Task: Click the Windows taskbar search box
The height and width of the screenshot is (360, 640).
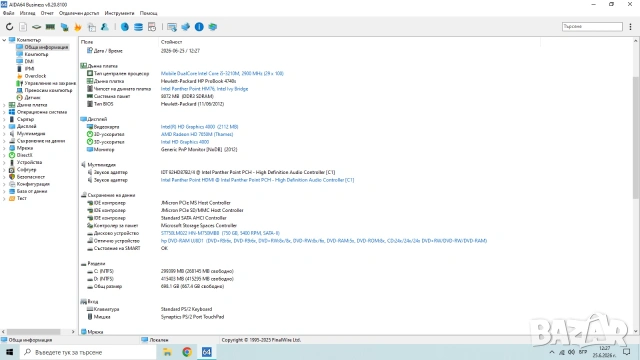Action: [88, 352]
